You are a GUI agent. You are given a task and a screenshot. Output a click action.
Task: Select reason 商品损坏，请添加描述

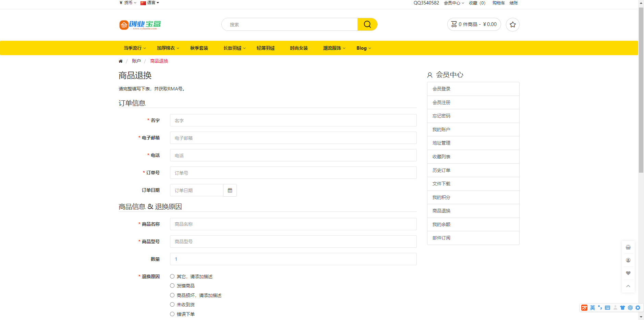coord(172,295)
